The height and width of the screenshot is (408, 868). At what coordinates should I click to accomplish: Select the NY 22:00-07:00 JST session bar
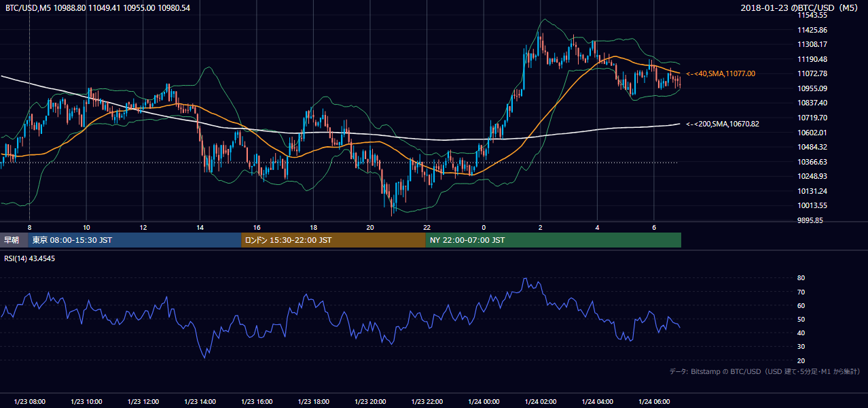point(554,240)
